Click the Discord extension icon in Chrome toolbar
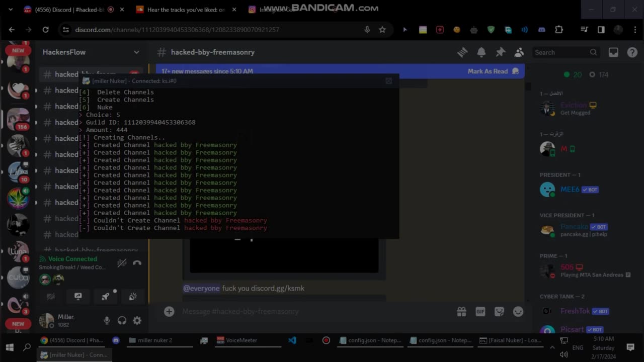The height and width of the screenshot is (362, 644). (x=542, y=30)
